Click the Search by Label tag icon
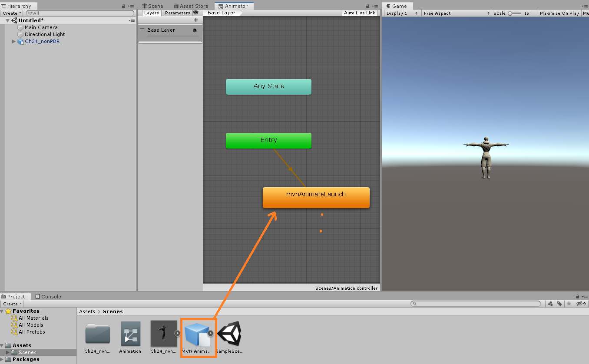The width and height of the screenshot is (589, 364). coord(560,304)
